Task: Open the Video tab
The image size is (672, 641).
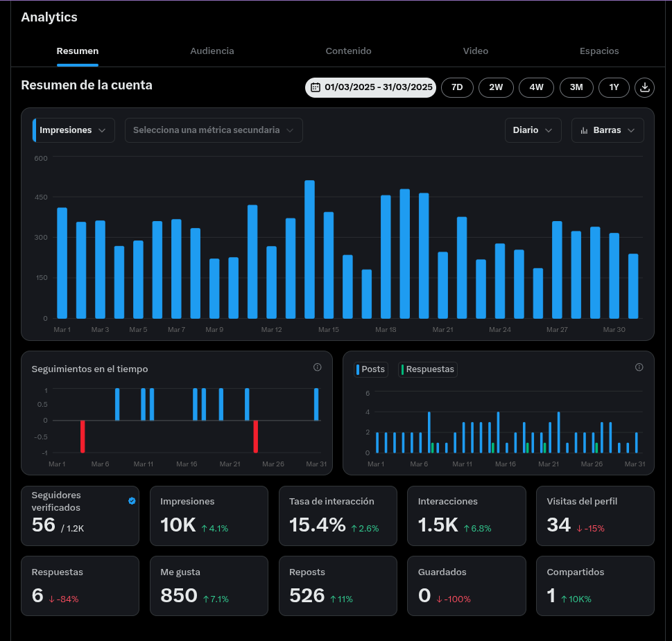Action: click(x=475, y=51)
